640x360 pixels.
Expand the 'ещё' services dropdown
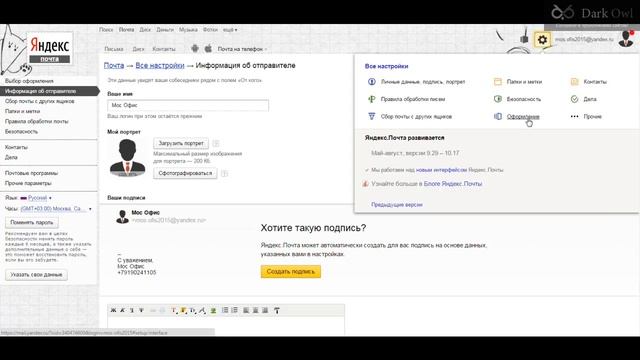click(x=230, y=30)
